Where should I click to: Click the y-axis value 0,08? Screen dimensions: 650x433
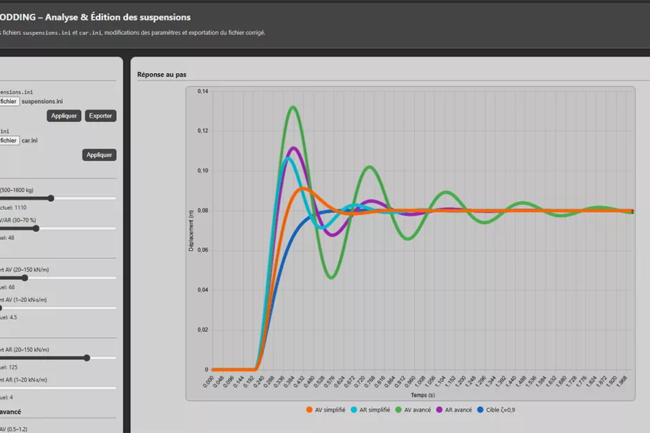[203, 210]
